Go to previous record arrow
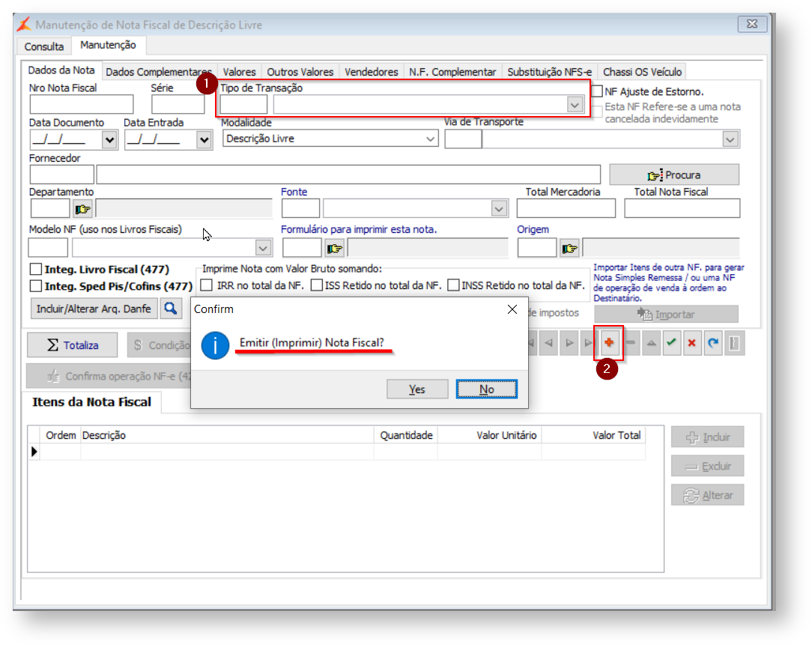 (549, 343)
